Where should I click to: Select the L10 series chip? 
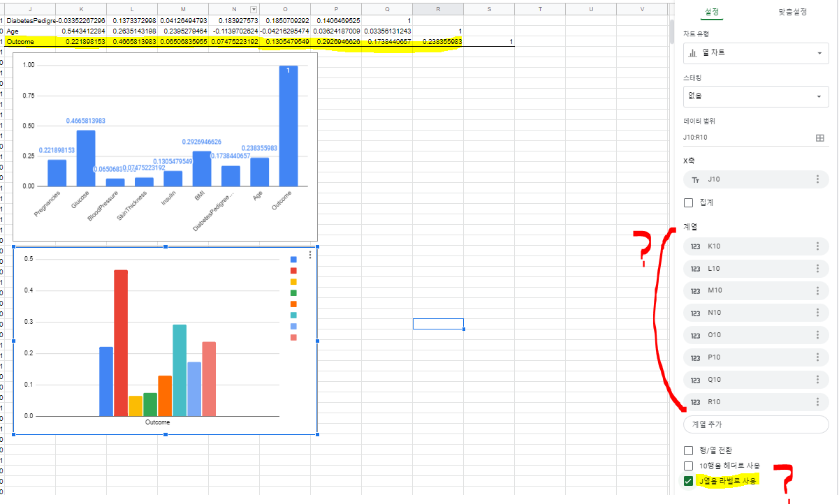(756, 269)
